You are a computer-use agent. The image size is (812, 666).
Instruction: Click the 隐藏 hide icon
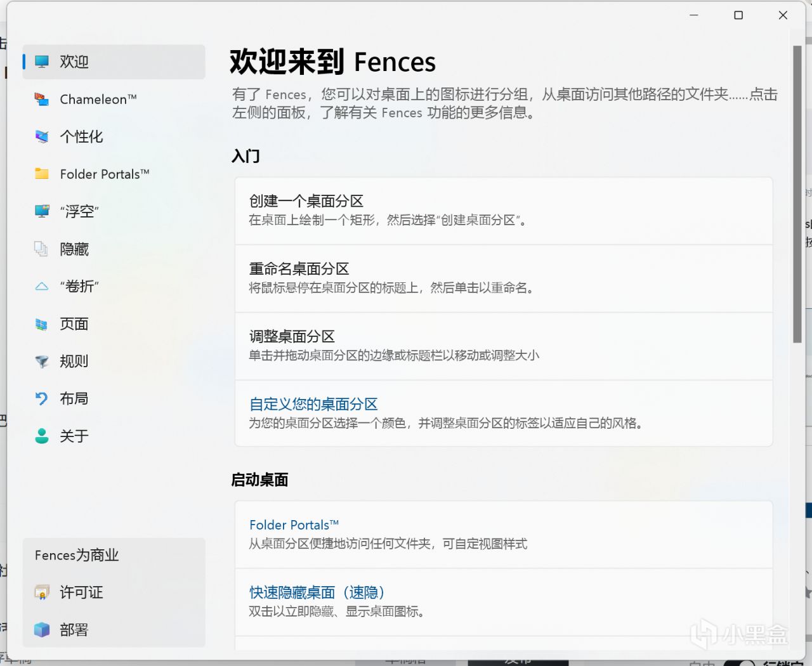pyautogui.click(x=42, y=249)
